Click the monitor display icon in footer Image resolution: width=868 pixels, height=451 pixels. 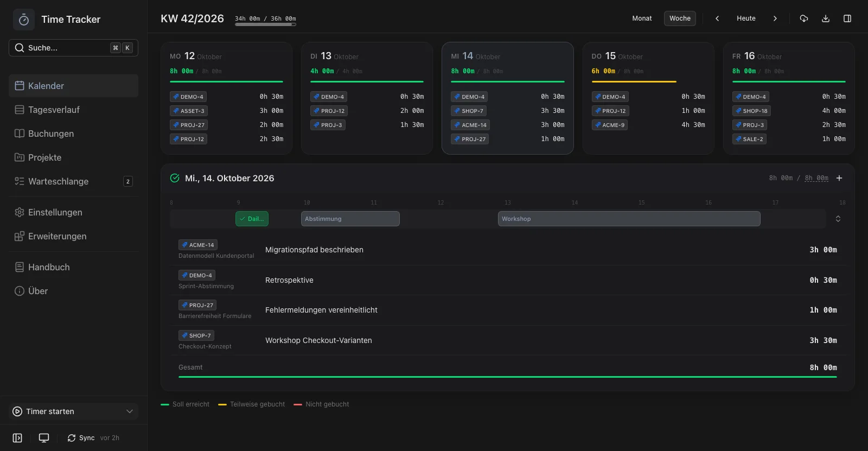[x=44, y=438]
